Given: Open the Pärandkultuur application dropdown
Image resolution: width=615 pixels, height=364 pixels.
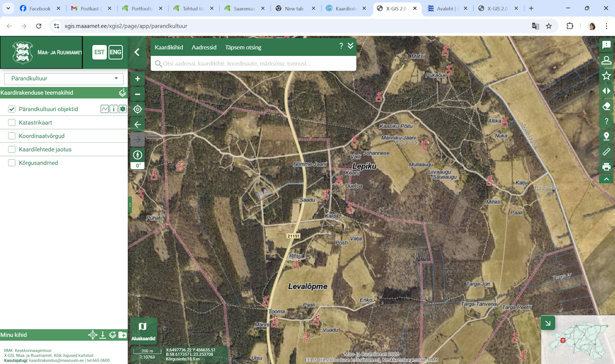Looking at the screenshot, I should 64,79.
